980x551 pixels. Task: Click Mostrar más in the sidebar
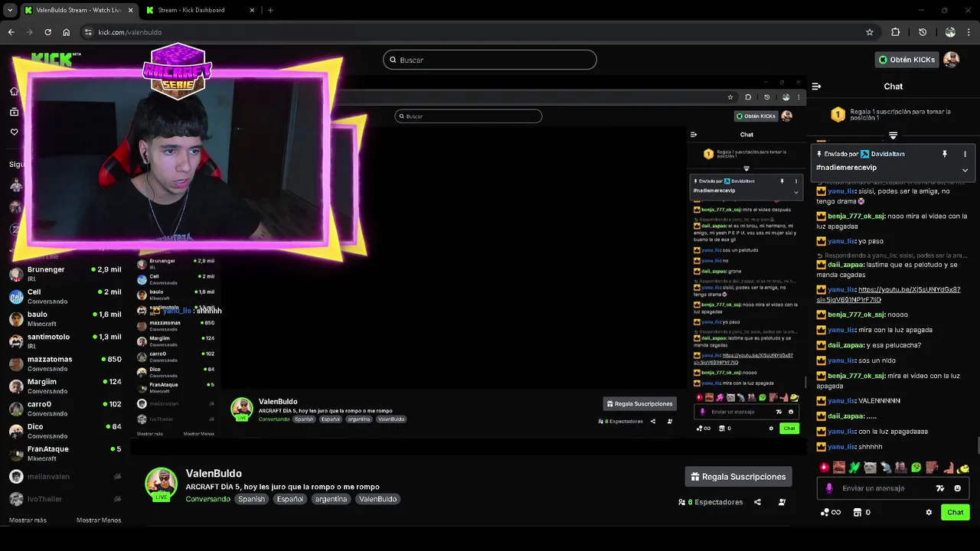click(28, 520)
